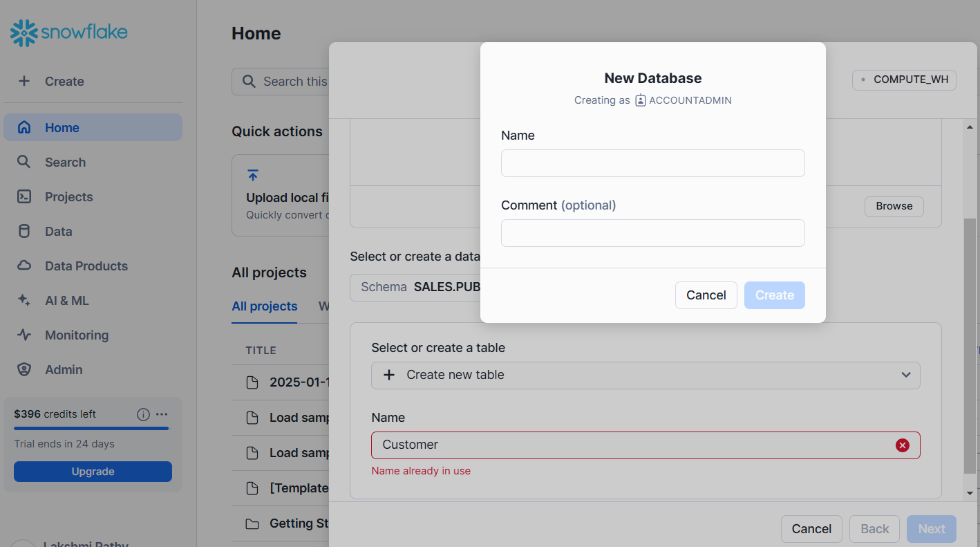Click the Data Products cloud icon
Viewport: 980px width, 547px height.
[24, 266]
